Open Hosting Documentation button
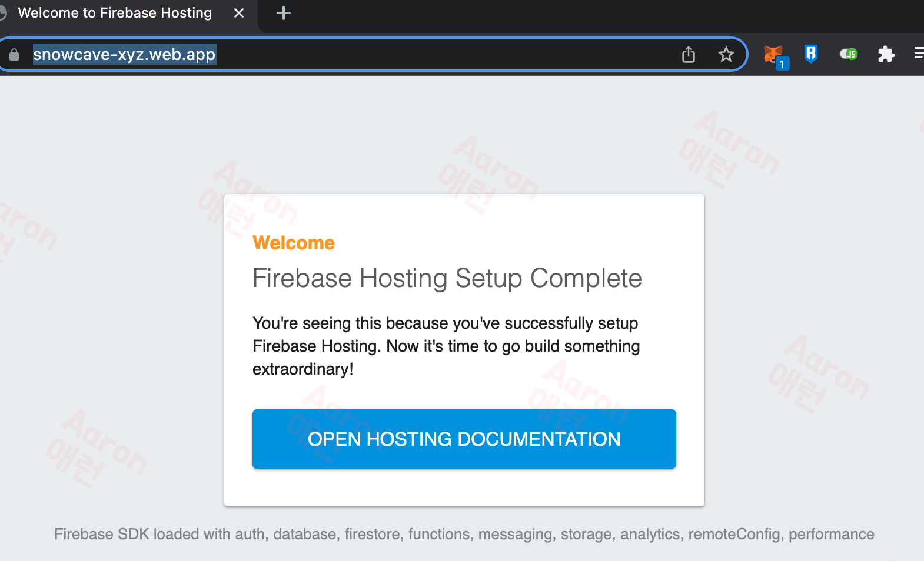Screen dimensions: 924x561 [x=464, y=439]
